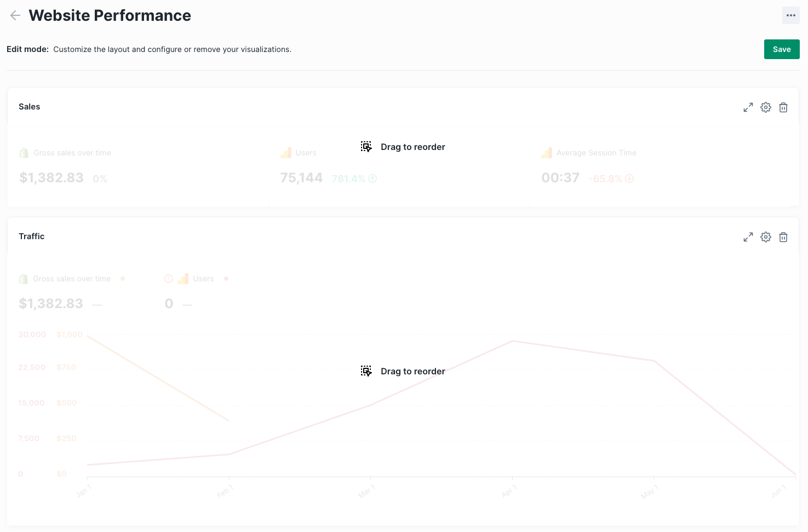
Task: Delete the Sales section with trash icon
Action: (x=783, y=107)
